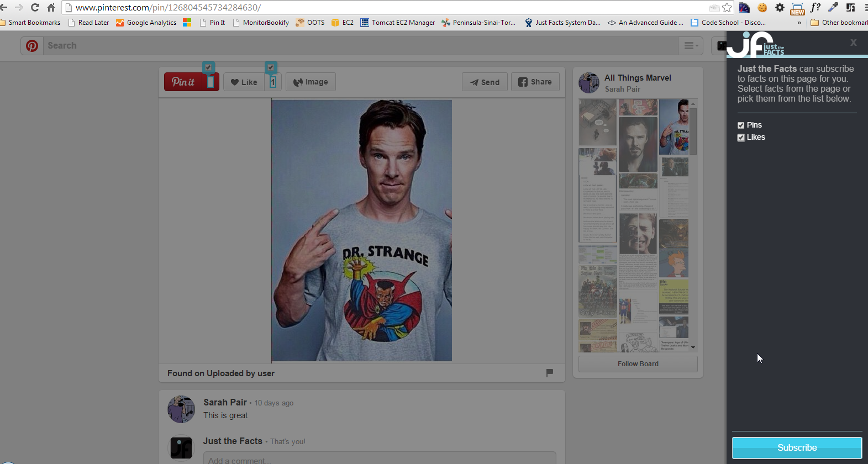
Task: Reload the page with refresh icon
Action: [x=35, y=8]
